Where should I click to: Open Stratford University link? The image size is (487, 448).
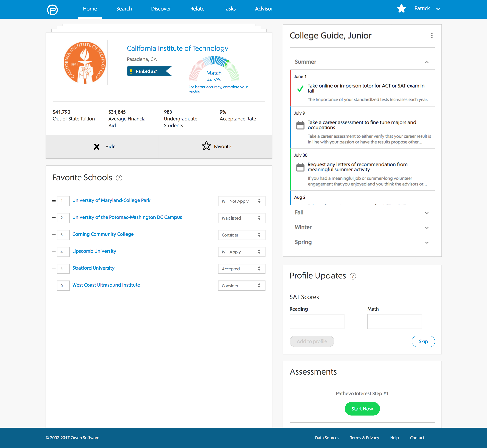93,268
